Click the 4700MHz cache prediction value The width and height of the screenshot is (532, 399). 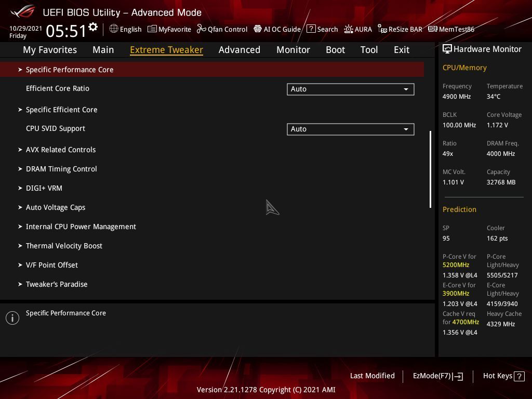coord(465,322)
